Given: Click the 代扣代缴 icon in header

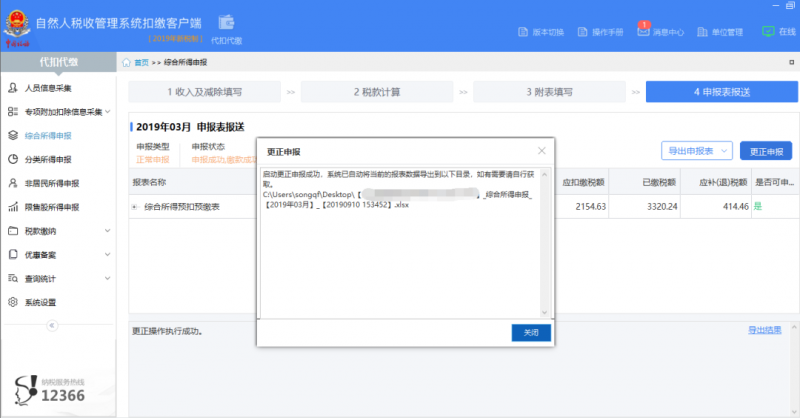Looking at the screenshot, I should pyautogui.click(x=227, y=24).
